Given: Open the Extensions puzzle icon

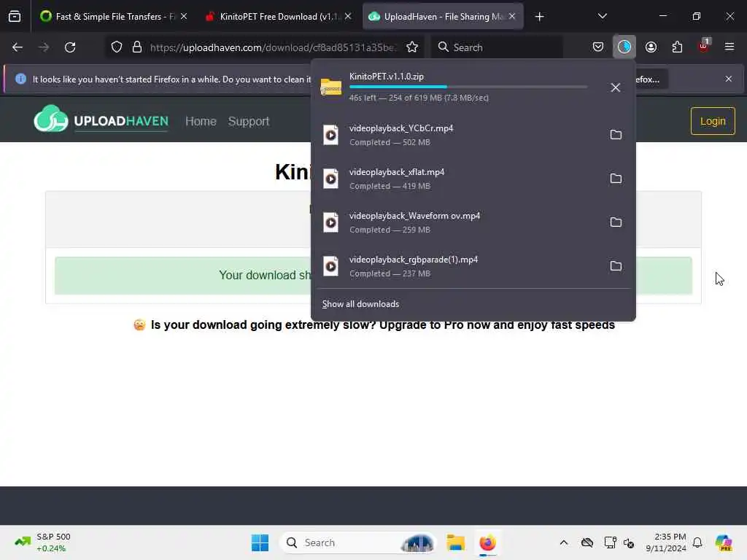Looking at the screenshot, I should point(678,47).
